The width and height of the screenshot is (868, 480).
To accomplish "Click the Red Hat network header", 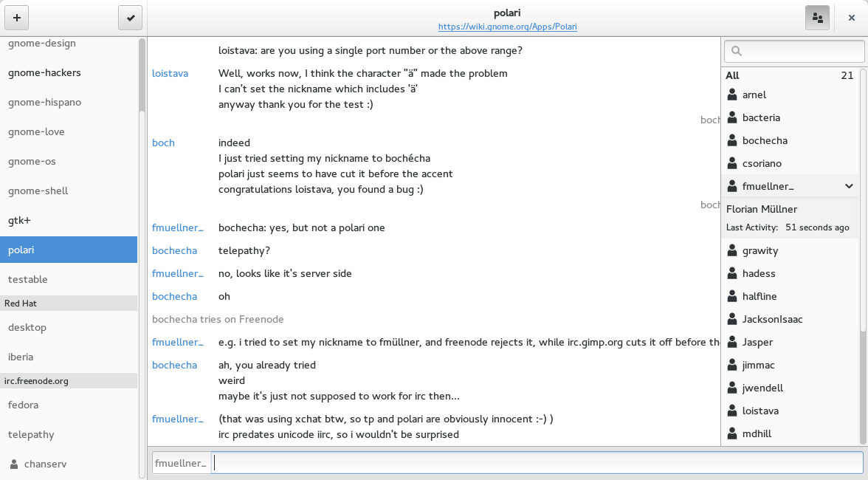I will [69, 303].
